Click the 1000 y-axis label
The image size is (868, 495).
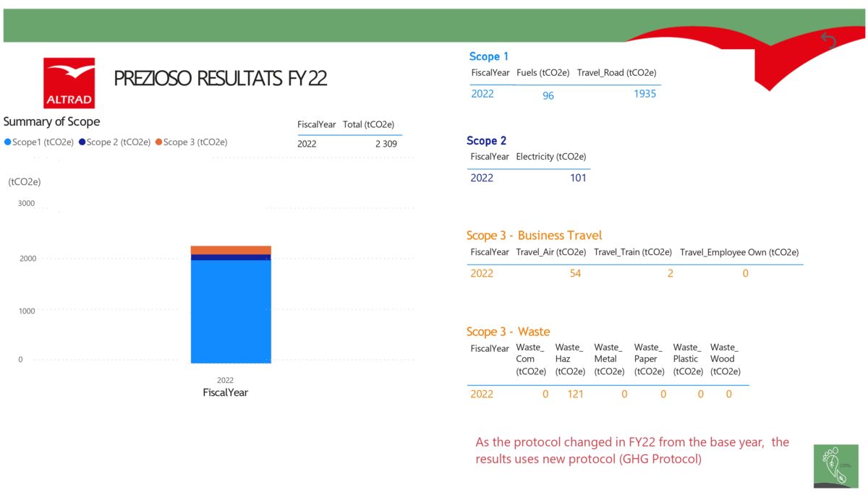(26, 310)
